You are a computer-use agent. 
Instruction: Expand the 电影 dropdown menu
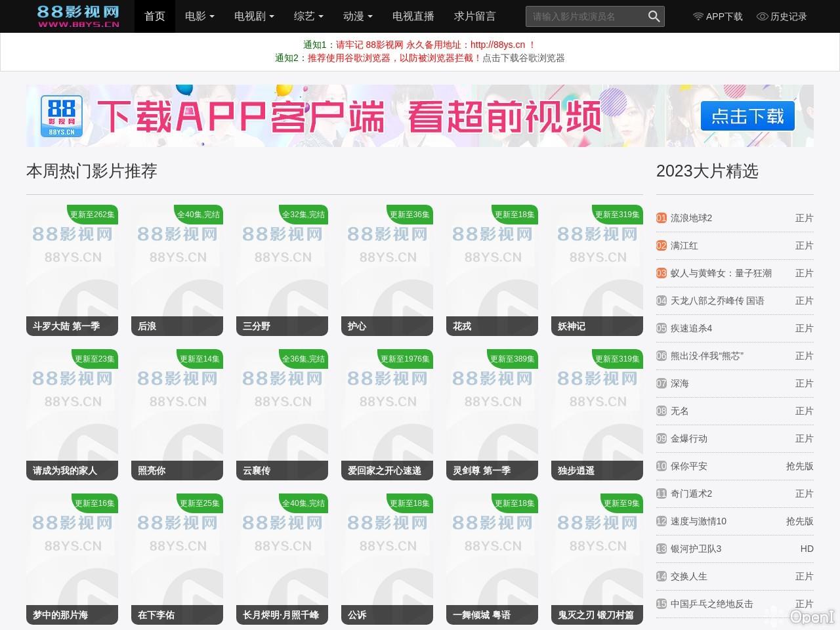[199, 16]
